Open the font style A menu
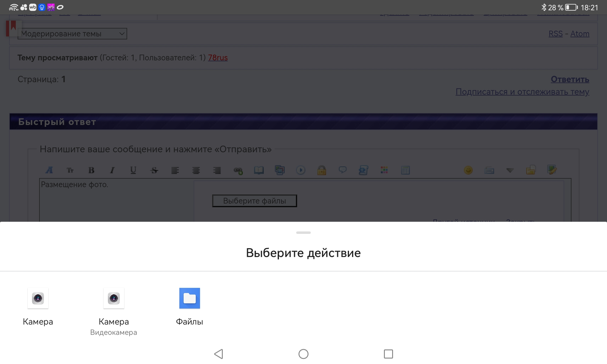607x364 pixels. [49, 170]
